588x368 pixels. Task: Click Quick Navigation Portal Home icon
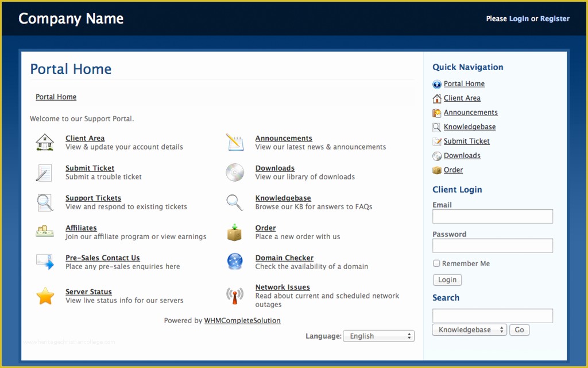pyautogui.click(x=437, y=84)
